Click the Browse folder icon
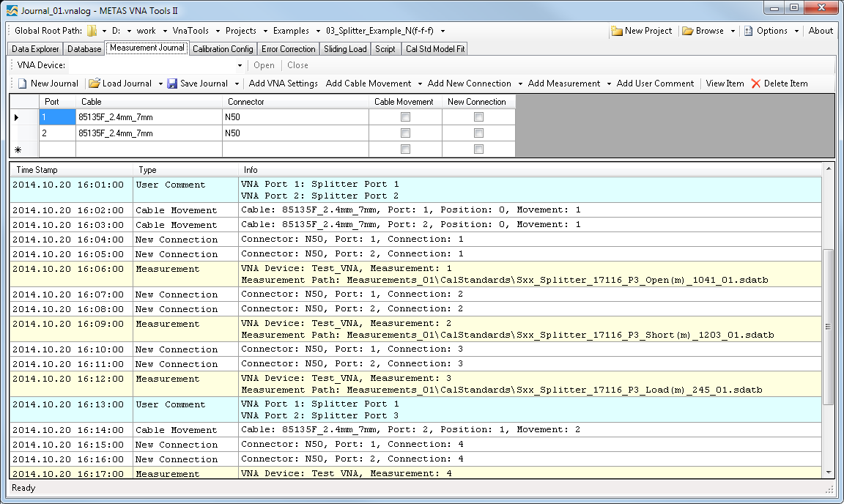Screen dimensions: 844x504 click(687, 31)
